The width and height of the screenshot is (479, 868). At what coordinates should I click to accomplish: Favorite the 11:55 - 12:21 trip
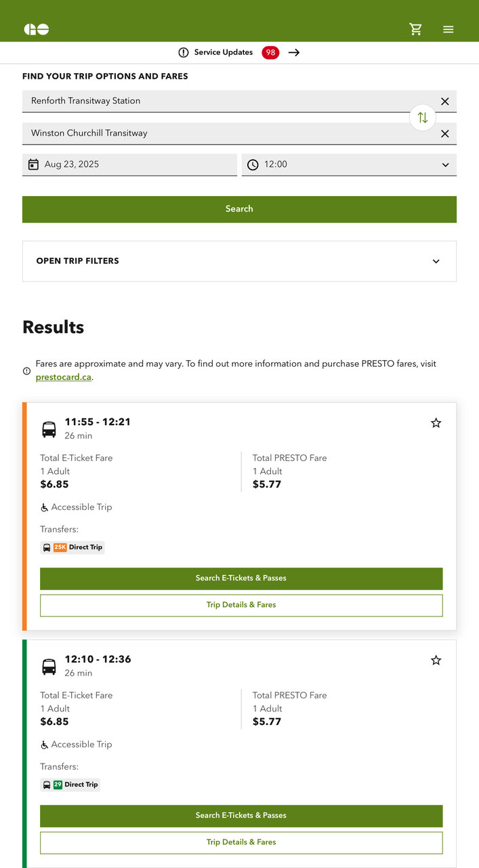point(436,423)
